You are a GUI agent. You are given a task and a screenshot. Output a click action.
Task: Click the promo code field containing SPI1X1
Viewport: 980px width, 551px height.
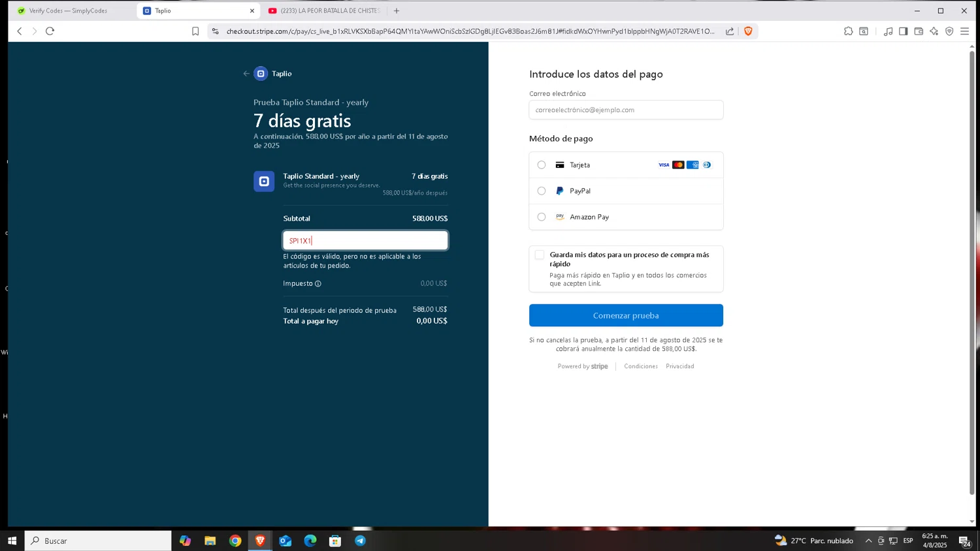tap(365, 240)
